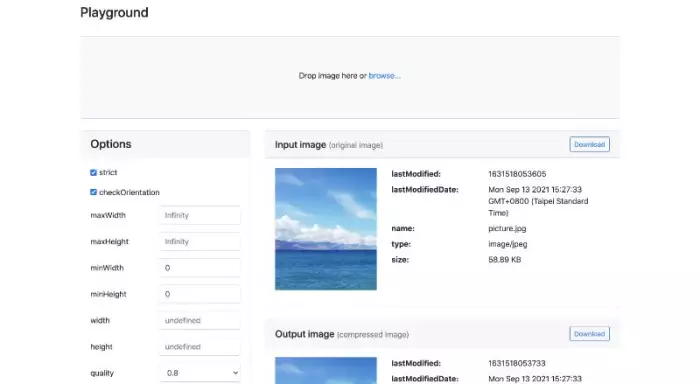Select the 58.89 KB size value
This screenshot has width=700, height=384.
pyautogui.click(x=504, y=259)
